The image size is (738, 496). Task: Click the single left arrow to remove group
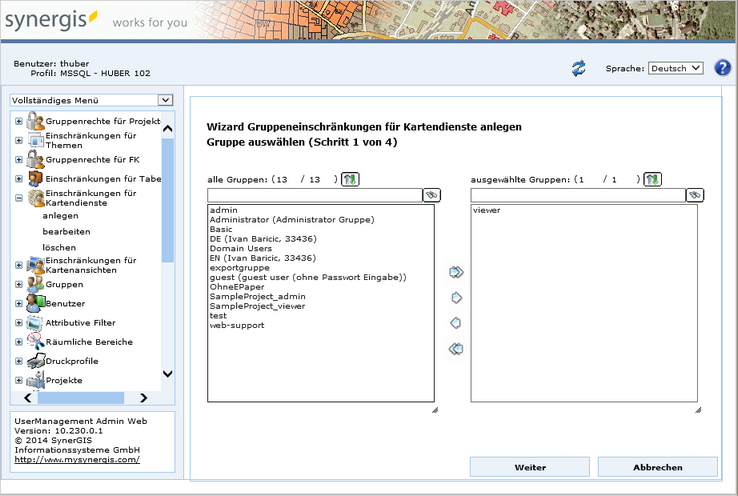point(456,323)
